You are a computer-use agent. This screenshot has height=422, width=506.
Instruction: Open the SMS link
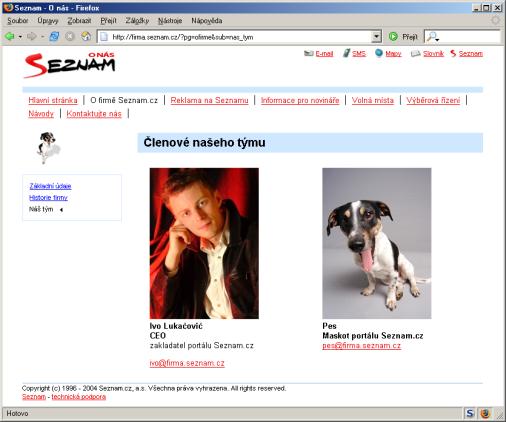pyautogui.click(x=359, y=54)
